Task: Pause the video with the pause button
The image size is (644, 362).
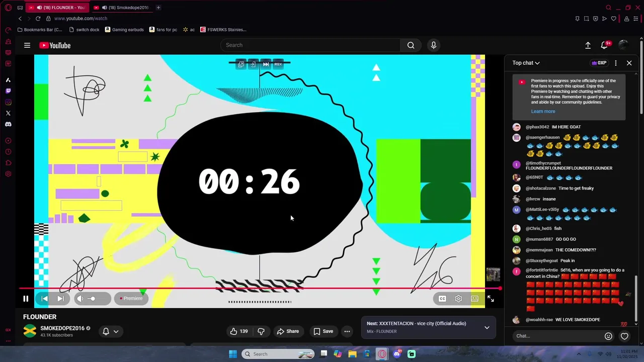Action: pos(26,299)
